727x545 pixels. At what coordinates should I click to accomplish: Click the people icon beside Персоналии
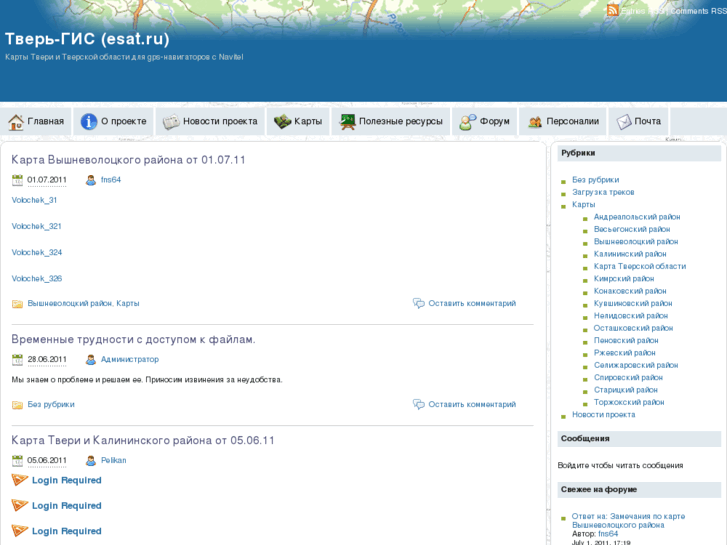[535, 122]
